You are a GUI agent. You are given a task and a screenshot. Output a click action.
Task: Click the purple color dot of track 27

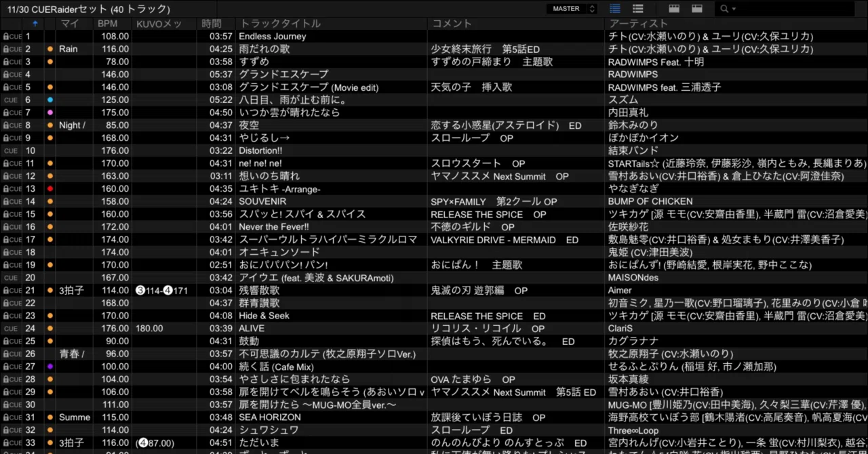coord(50,367)
